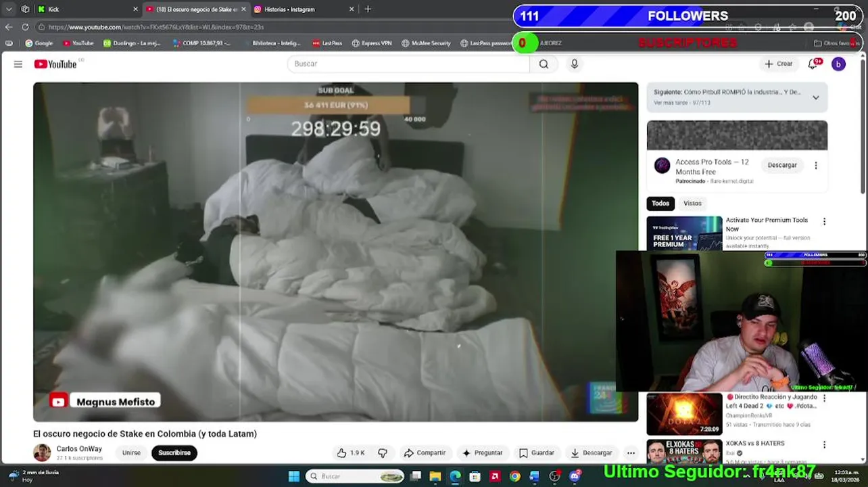Click the search magnifier button
The height and width of the screenshot is (487, 868).
pyautogui.click(x=544, y=64)
